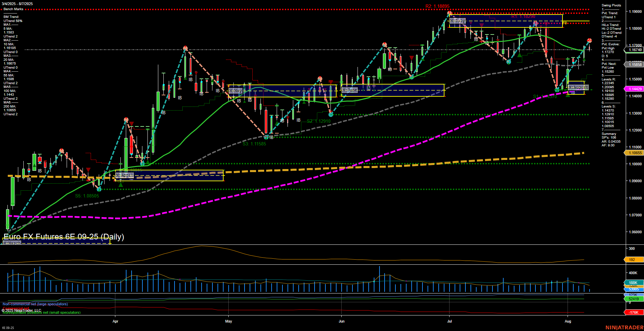Click the 'S3: 1.11585' support label
This screenshot has height=331, width=644.
[254, 144]
